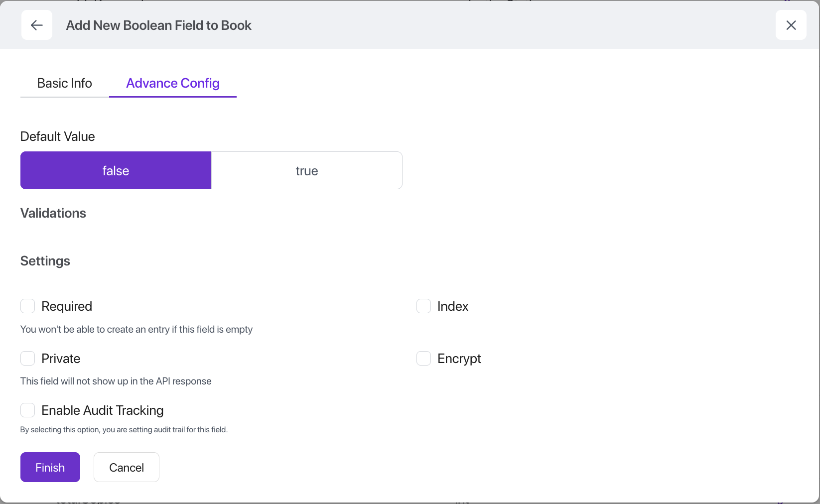Open the Advance Config tab
This screenshot has width=820, height=504.
[173, 83]
